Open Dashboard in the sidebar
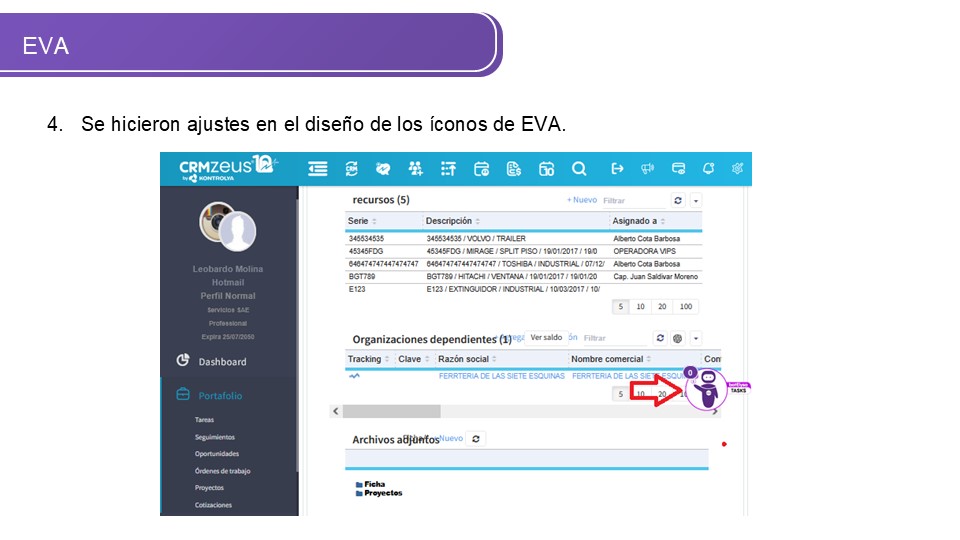The width and height of the screenshot is (960, 540). coord(222,362)
